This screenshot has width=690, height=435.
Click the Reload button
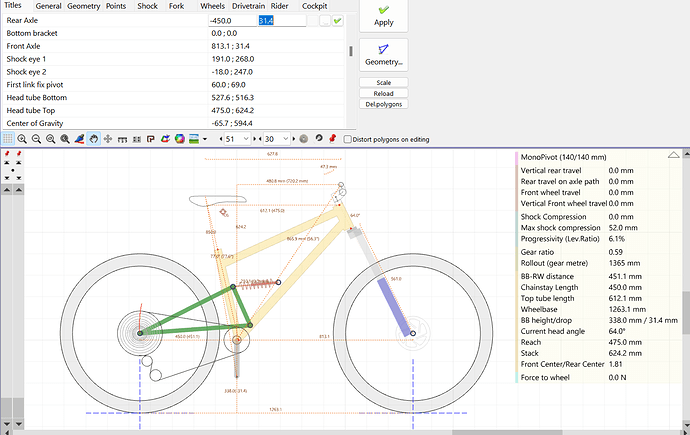(x=384, y=93)
